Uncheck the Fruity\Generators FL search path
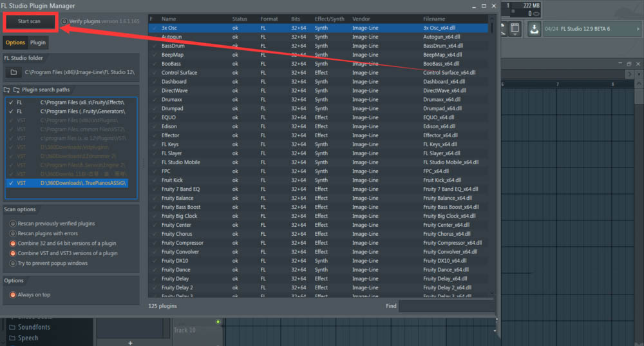This screenshot has height=346, width=644. [x=11, y=111]
